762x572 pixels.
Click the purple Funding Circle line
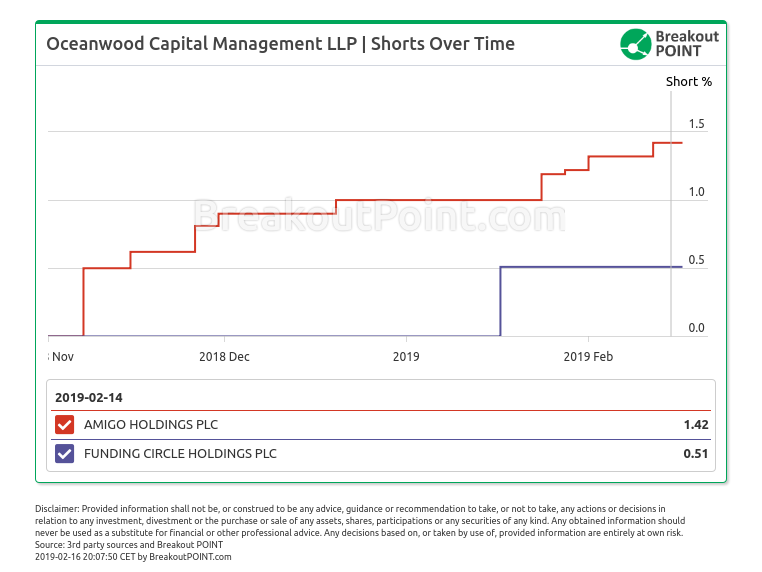click(x=591, y=267)
